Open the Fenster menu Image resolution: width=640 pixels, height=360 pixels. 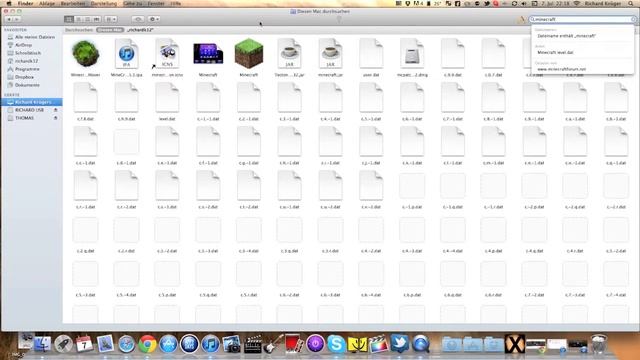[156, 3]
